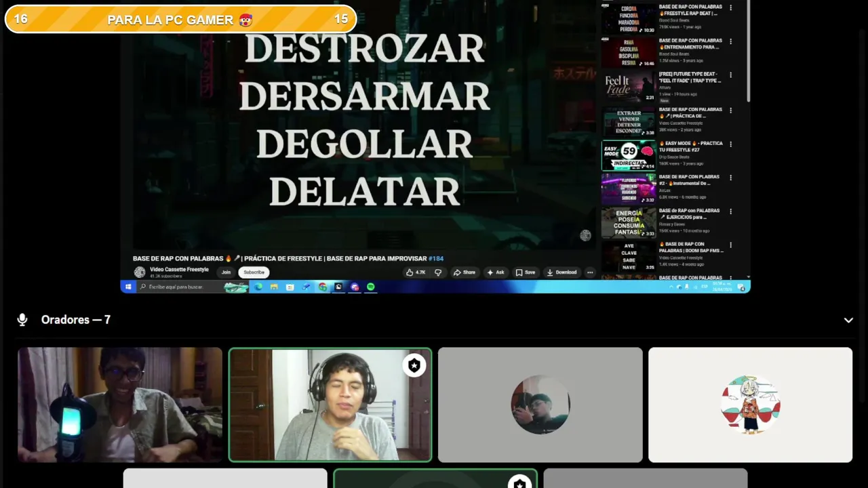The width and height of the screenshot is (868, 488).
Task: Open the purple neon Instrumental video thumbnail
Action: point(629,189)
